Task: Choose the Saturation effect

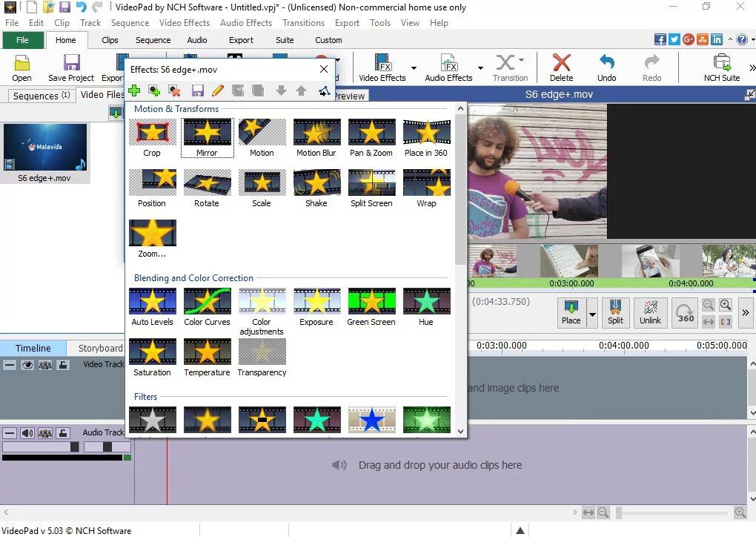Action: click(x=152, y=358)
